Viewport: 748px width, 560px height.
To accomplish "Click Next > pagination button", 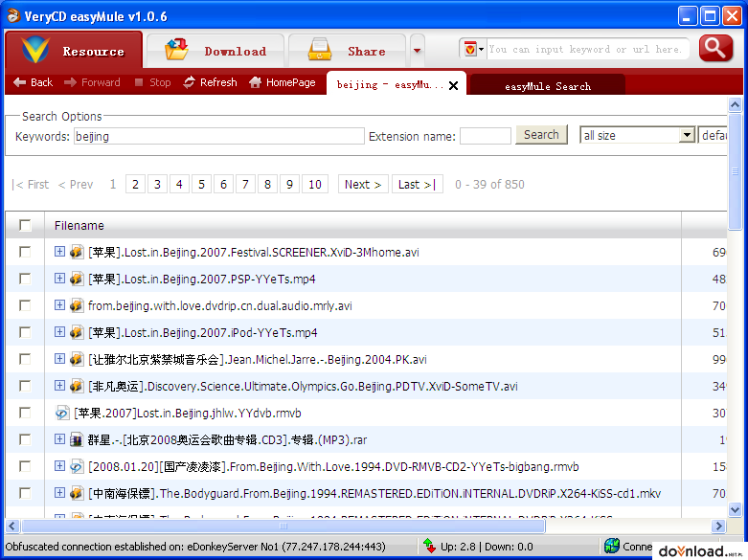I will (363, 184).
